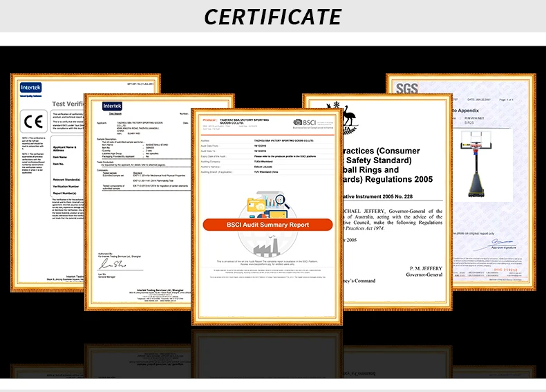This screenshot has width=546, height=392.
Task: Click the approval signature on the SGS certificate
Action: [494, 243]
